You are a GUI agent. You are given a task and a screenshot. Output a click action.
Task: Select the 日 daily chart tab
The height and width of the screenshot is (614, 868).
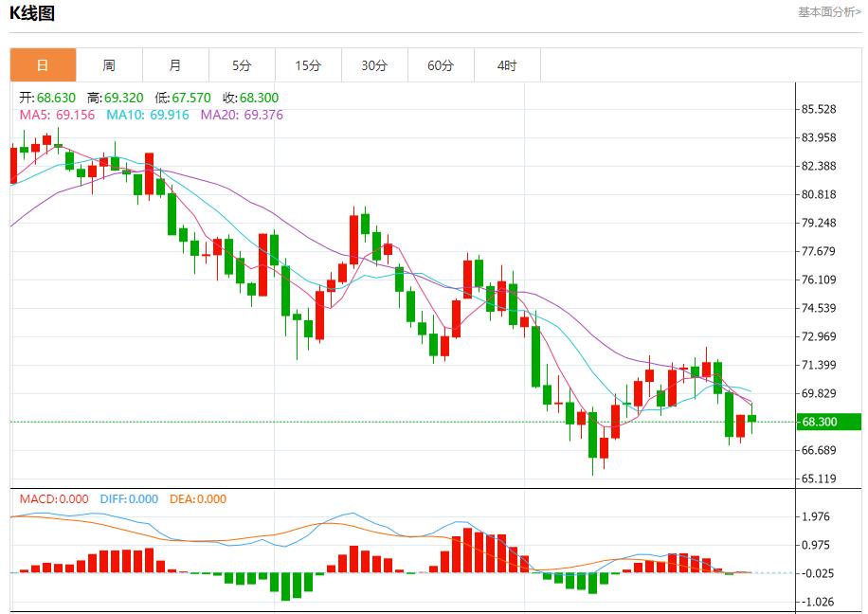[43, 65]
